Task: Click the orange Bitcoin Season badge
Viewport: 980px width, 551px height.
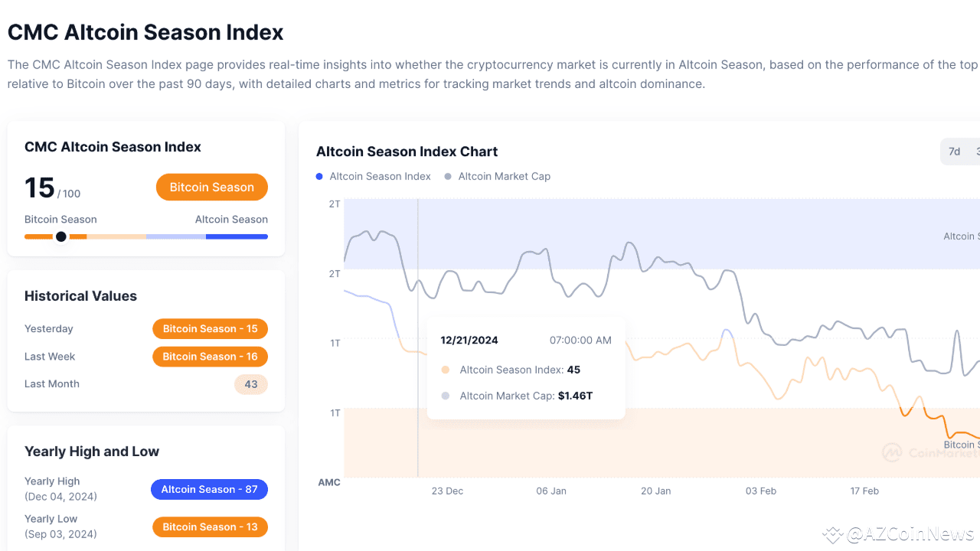Action: [211, 187]
